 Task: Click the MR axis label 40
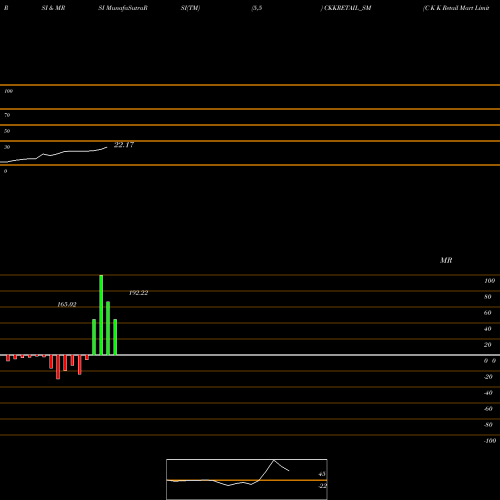pyautogui.click(x=488, y=329)
